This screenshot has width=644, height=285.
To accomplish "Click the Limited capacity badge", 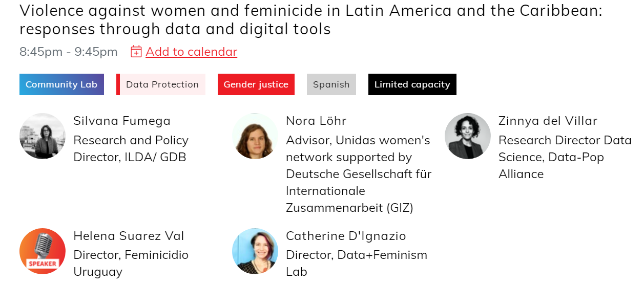I will click(x=412, y=84).
